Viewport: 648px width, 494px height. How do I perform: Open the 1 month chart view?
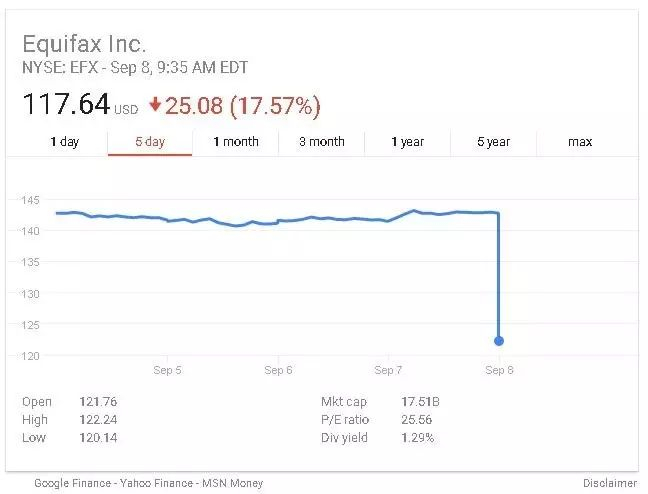tap(236, 142)
